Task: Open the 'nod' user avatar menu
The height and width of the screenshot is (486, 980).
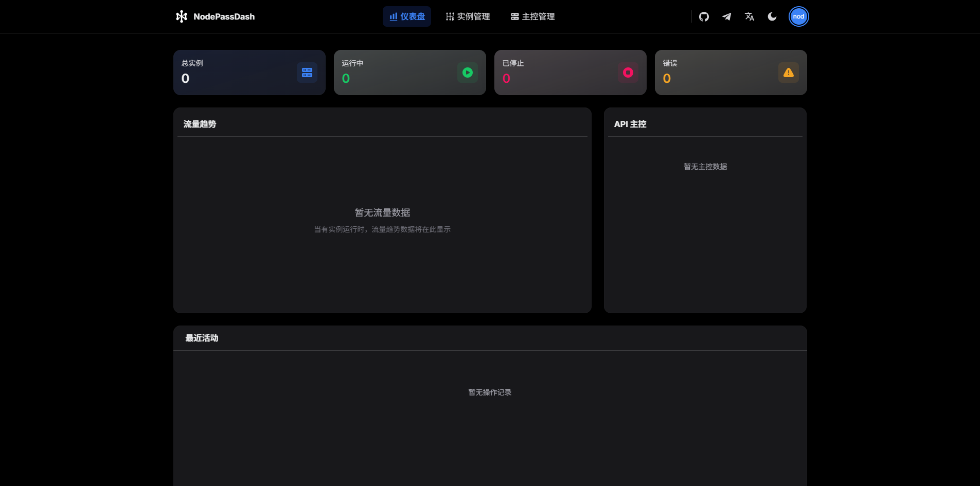Action: pyautogui.click(x=798, y=16)
